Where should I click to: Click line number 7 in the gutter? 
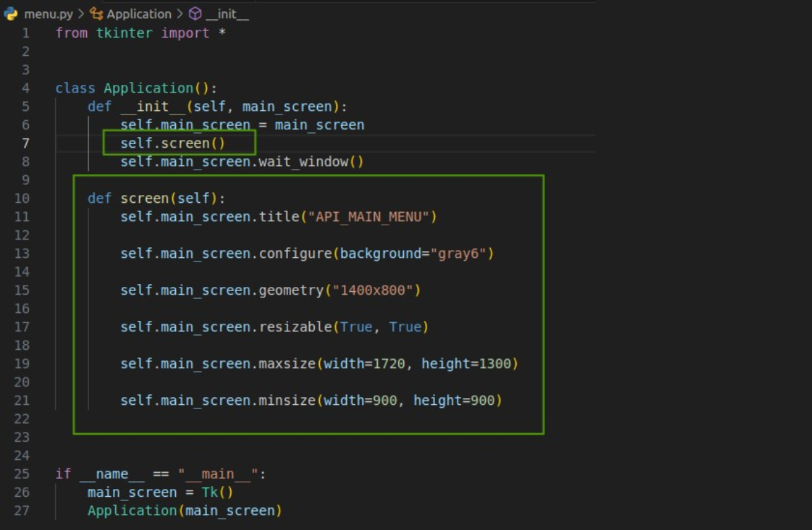pyautogui.click(x=26, y=143)
